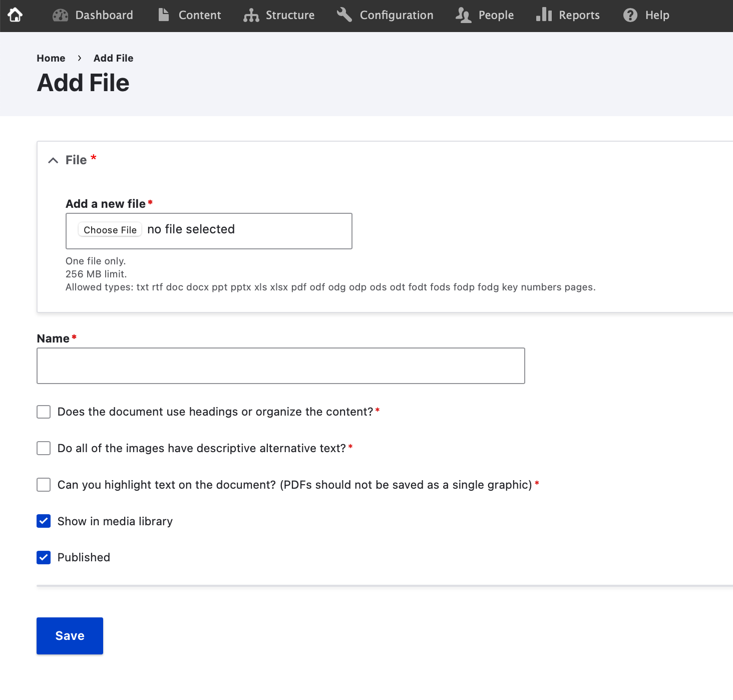Check the descriptive alternative text checkbox
The width and height of the screenshot is (733, 700).
coord(44,448)
